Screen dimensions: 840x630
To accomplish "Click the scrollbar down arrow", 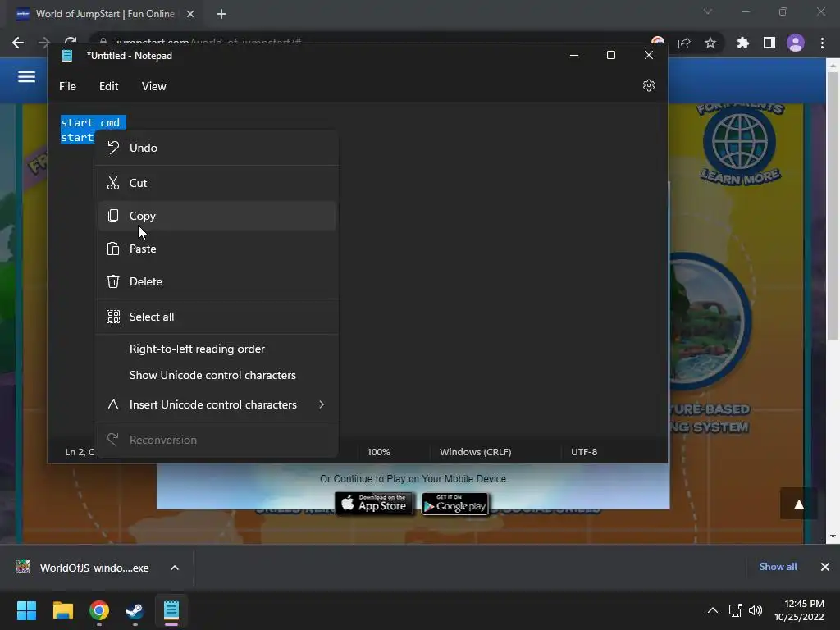I will pos(833,536).
